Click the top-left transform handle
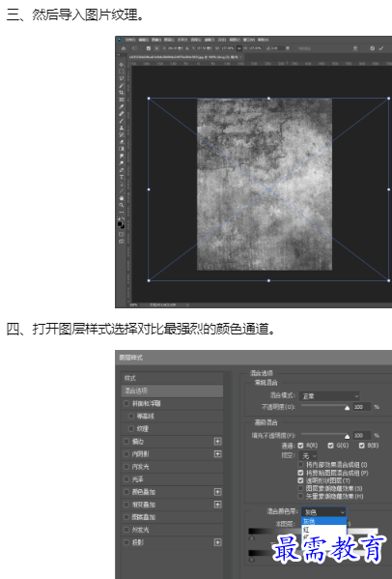Viewport: 392px width, 579px height. click(x=149, y=99)
